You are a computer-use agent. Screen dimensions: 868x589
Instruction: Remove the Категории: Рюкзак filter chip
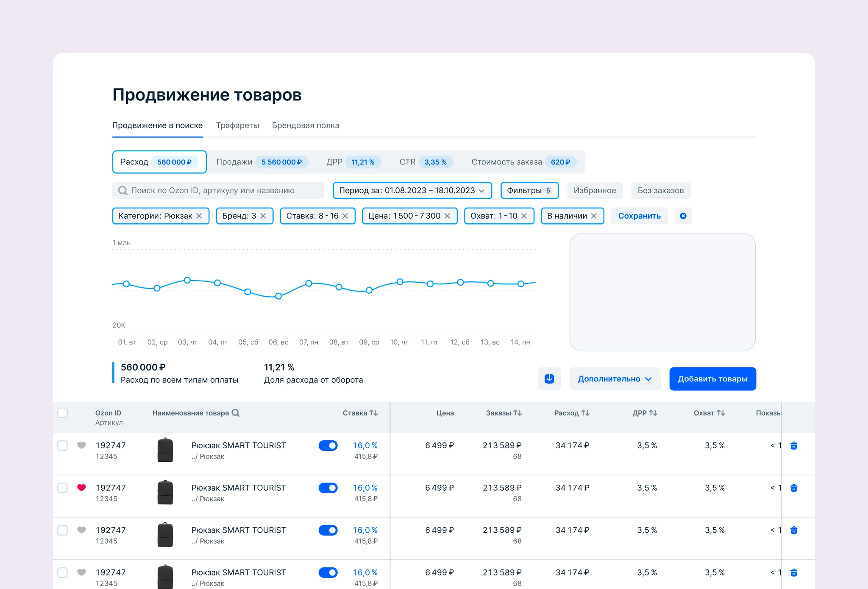199,216
